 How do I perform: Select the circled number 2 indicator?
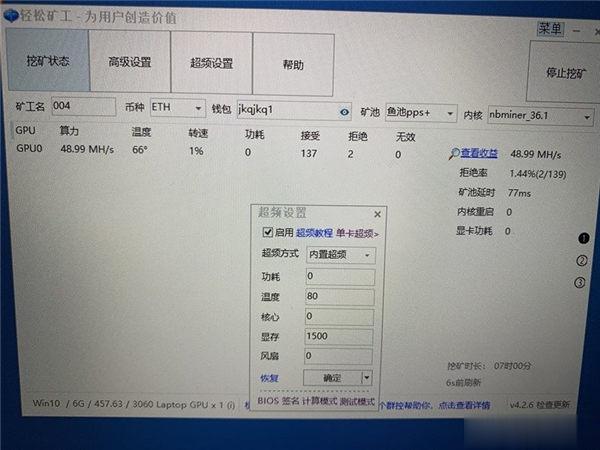(582, 261)
